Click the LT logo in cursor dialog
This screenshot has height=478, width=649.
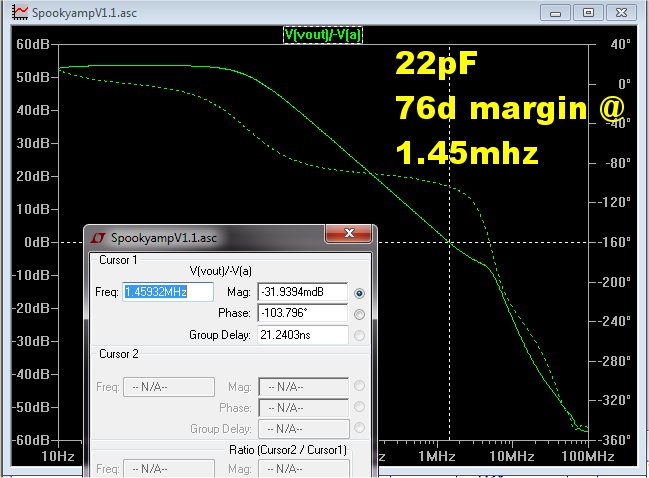(98, 238)
